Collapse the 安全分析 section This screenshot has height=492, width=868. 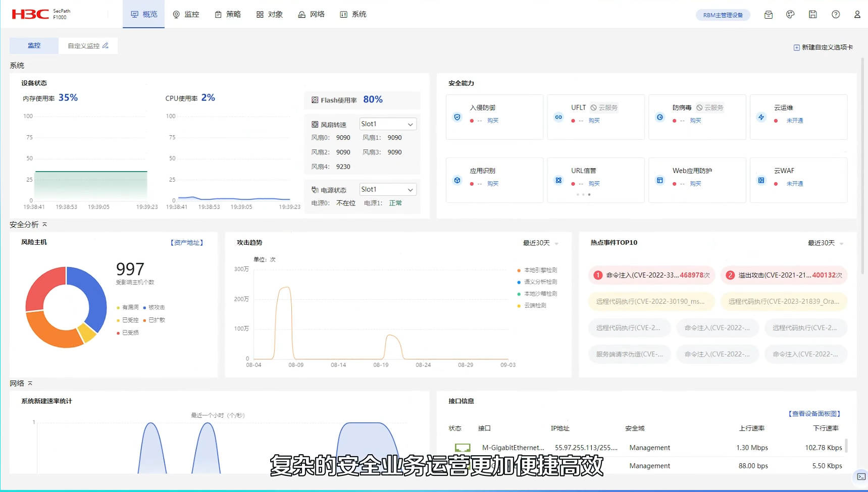[x=44, y=225]
